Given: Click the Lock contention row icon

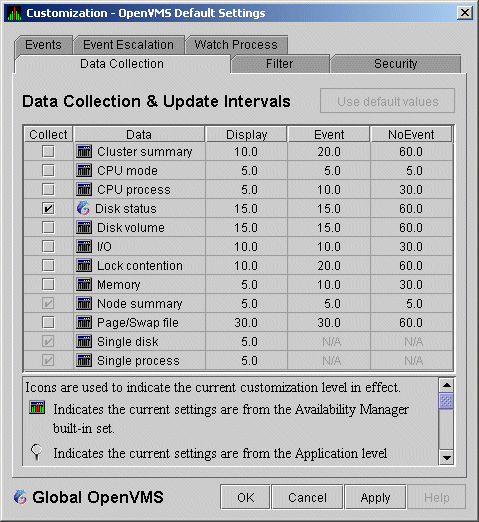Looking at the screenshot, I should click(x=84, y=265).
